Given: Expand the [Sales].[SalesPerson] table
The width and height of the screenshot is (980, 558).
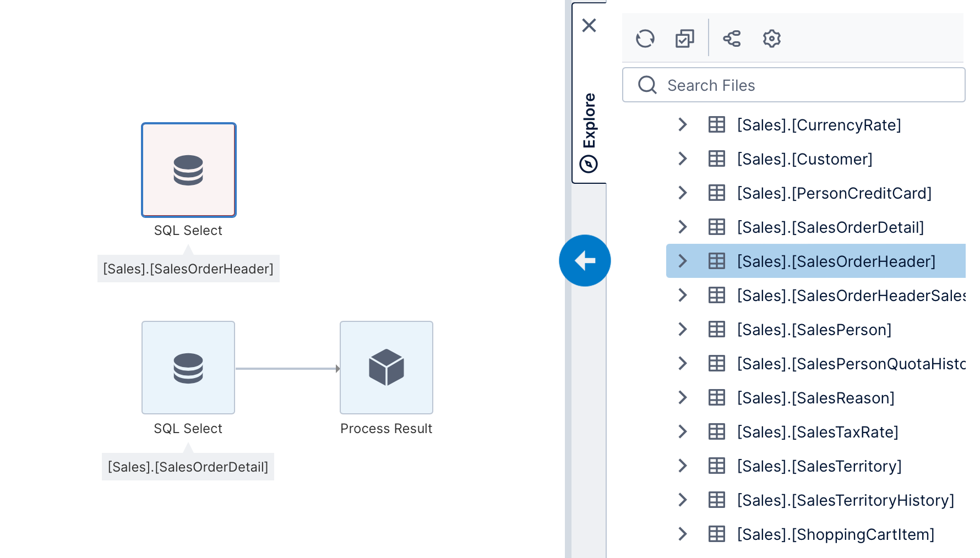Looking at the screenshot, I should coord(683,330).
